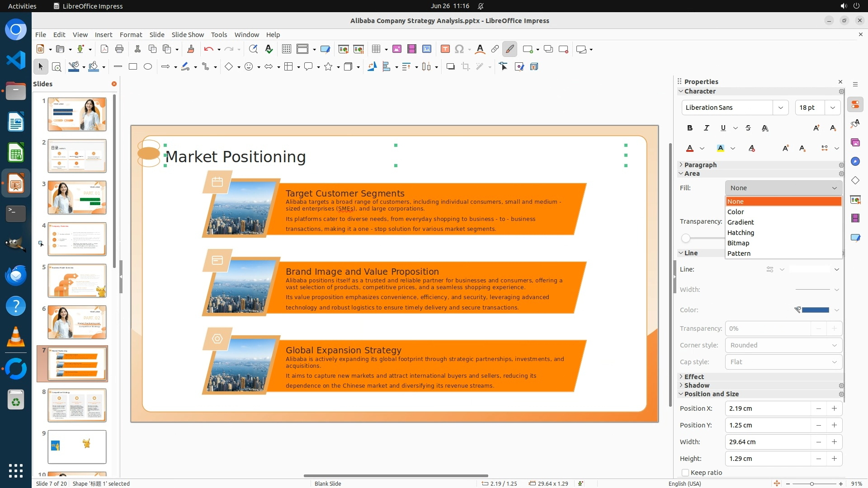868x488 pixels.
Task: Click the Insert Special Character icon
Action: [459, 49]
